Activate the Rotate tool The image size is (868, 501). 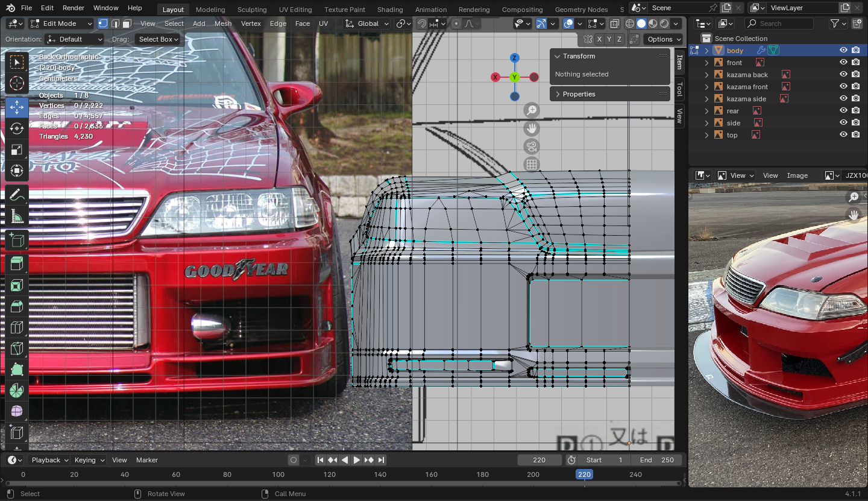click(17, 128)
